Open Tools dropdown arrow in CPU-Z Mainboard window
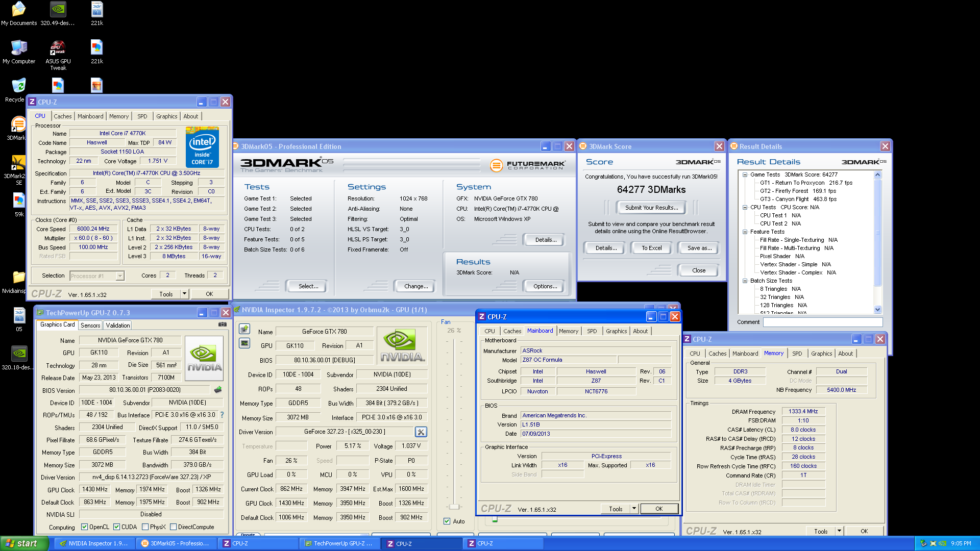 pyautogui.click(x=634, y=509)
